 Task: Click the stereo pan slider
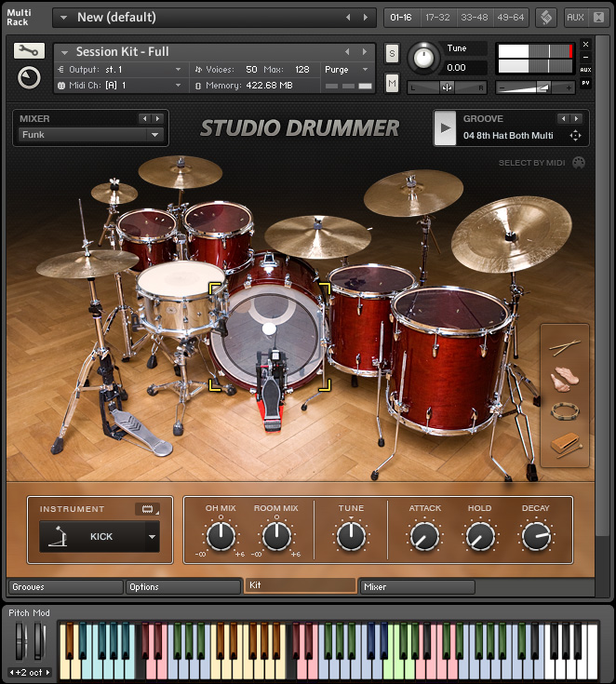(447, 87)
